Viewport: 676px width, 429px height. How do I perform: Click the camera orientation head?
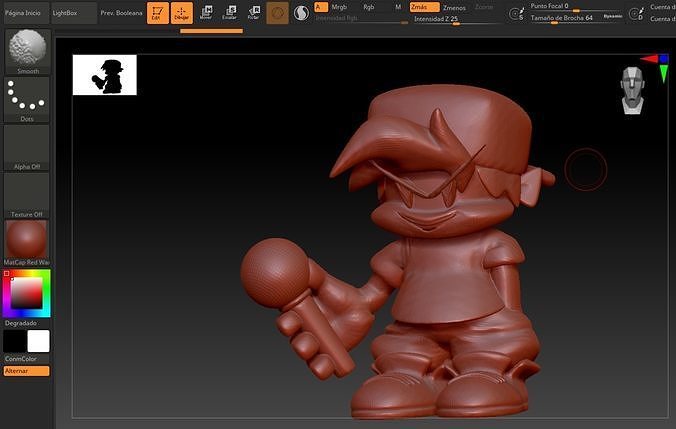pos(633,91)
